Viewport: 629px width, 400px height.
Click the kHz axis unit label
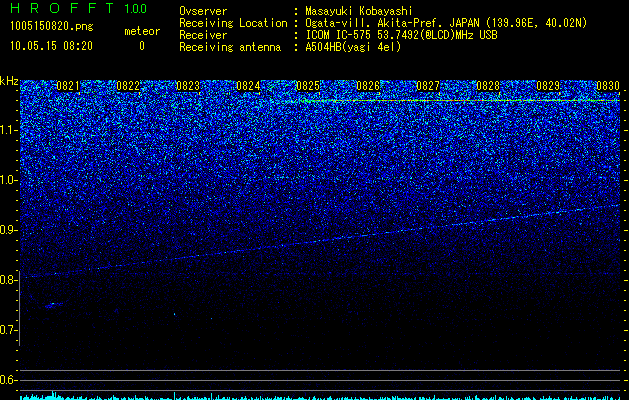(9, 81)
